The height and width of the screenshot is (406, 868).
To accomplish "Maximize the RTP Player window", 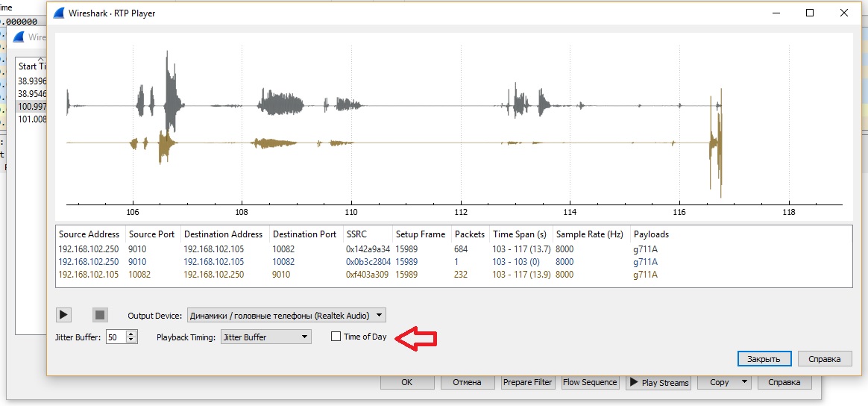I will pos(810,13).
